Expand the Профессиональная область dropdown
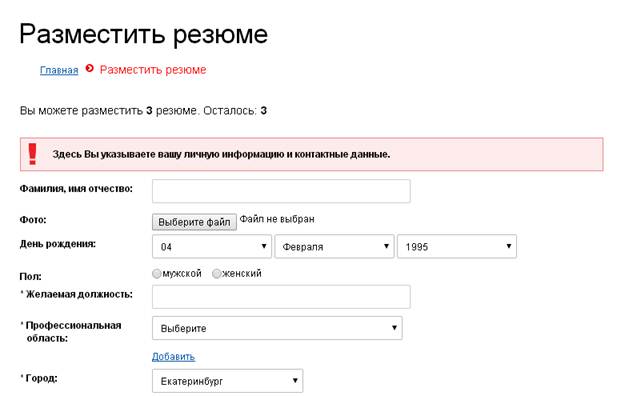Image resolution: width=621 pixels, height=396 pixels. point(277,328)
